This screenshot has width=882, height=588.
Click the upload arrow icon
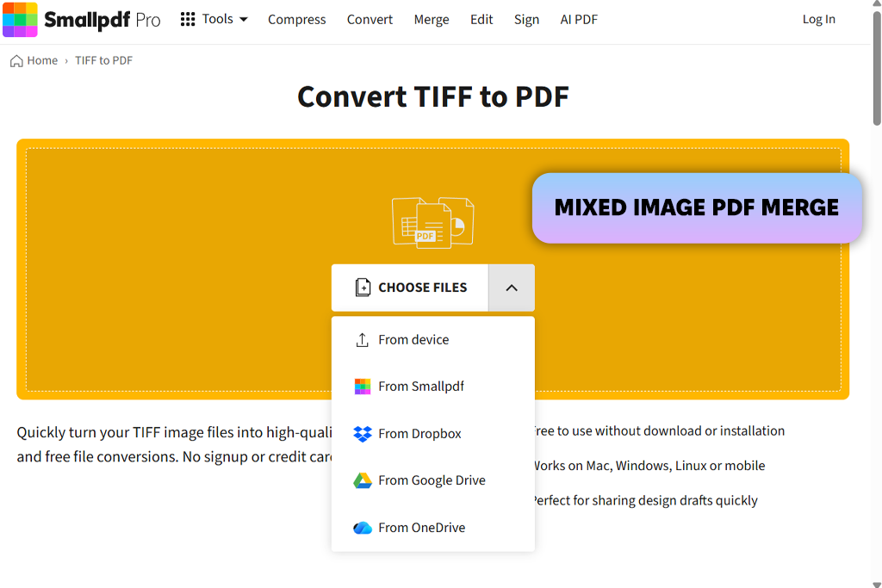point(363,340)
